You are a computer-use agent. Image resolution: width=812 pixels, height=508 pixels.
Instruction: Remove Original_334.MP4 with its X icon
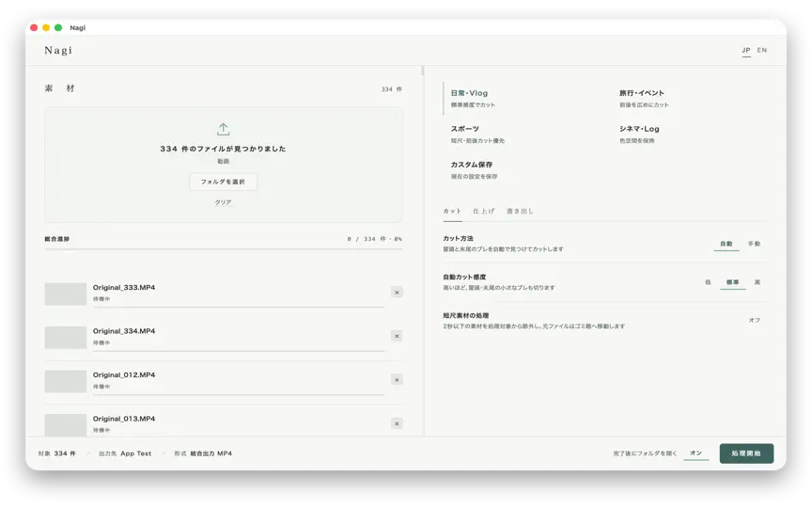pyautogui.click(x=397, y=336)
